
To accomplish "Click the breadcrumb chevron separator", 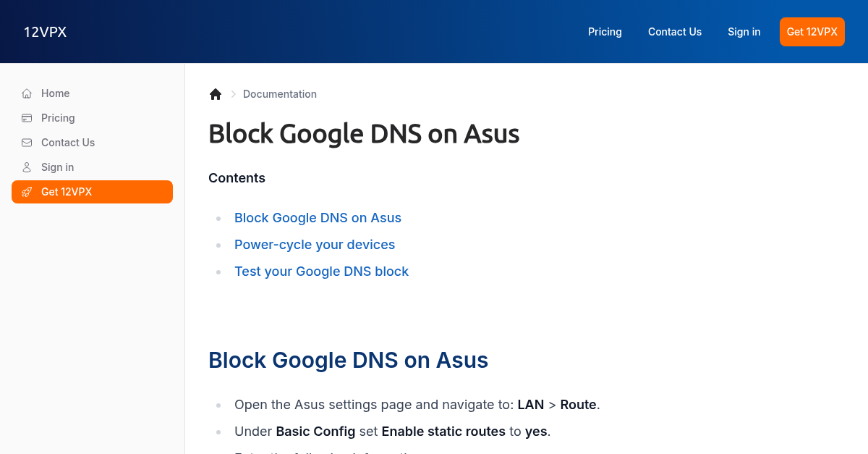I will point(233,94).
